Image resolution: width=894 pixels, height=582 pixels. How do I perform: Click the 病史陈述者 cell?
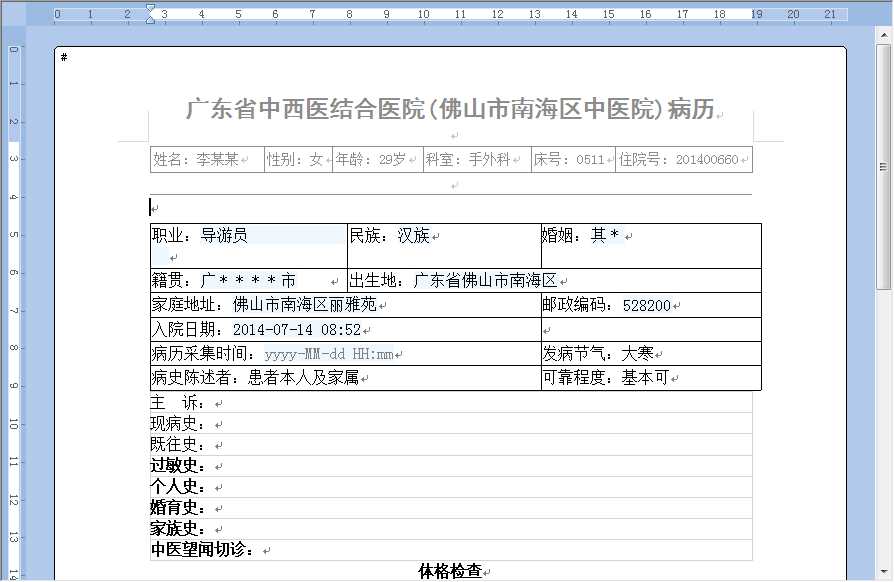(x=346, y=378)
